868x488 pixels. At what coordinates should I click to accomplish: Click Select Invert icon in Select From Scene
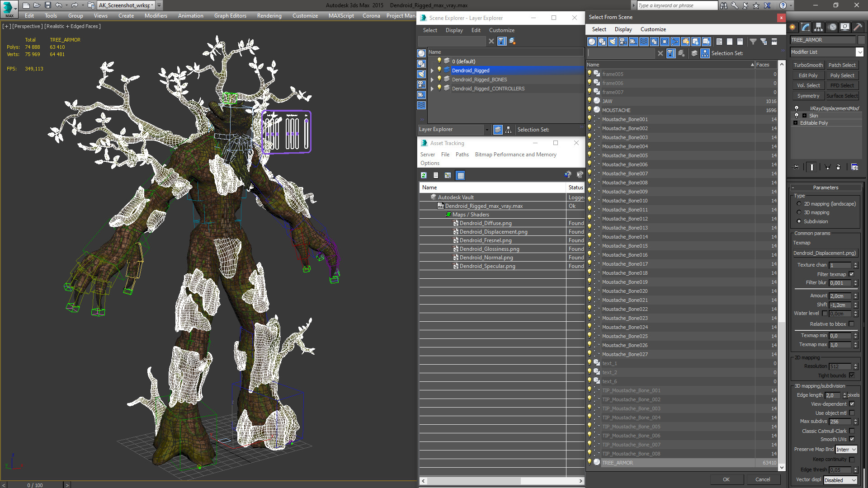(740, 42)
